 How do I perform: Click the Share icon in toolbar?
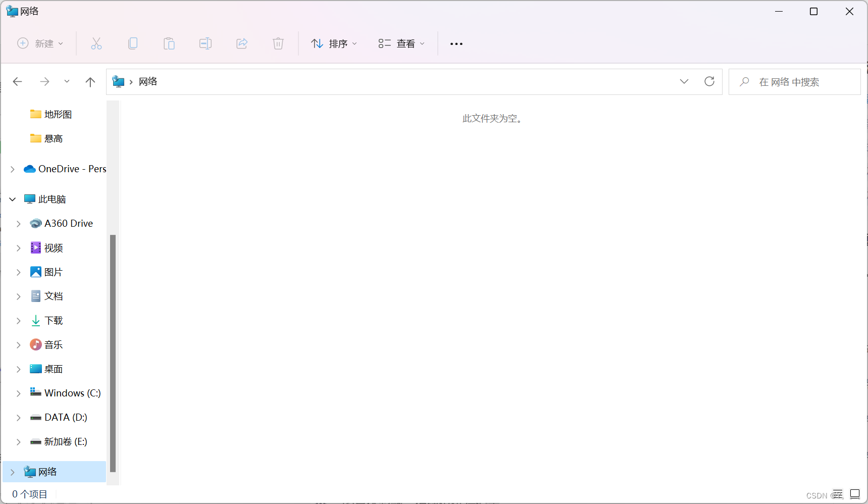coord(242,43)
